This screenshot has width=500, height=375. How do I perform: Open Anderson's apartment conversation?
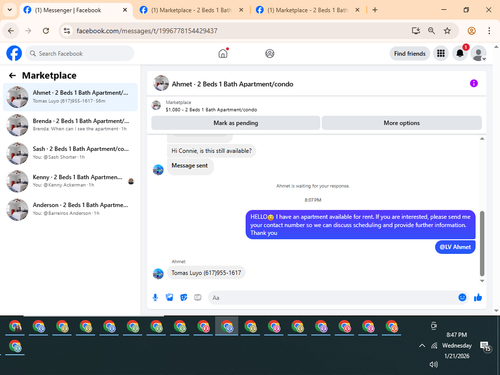[70, 209]
